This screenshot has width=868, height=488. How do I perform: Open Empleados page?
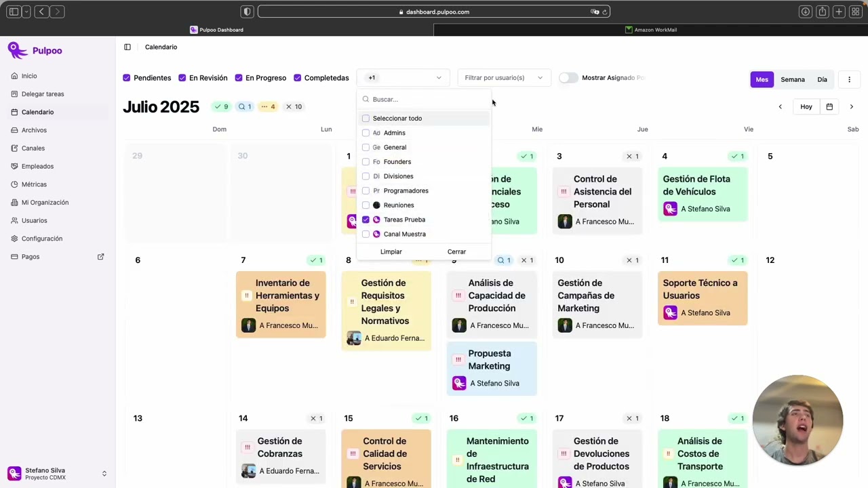click(x=37, y=166)
